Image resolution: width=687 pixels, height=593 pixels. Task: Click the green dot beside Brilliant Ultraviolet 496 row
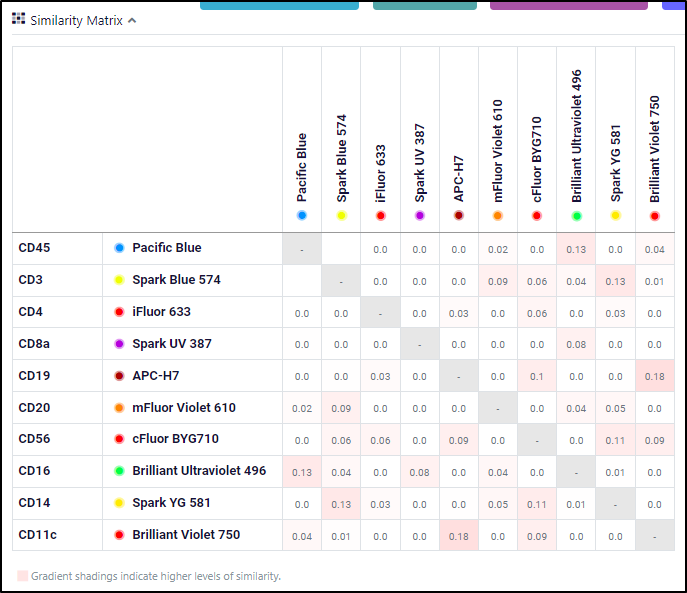(x=119, y=471)
